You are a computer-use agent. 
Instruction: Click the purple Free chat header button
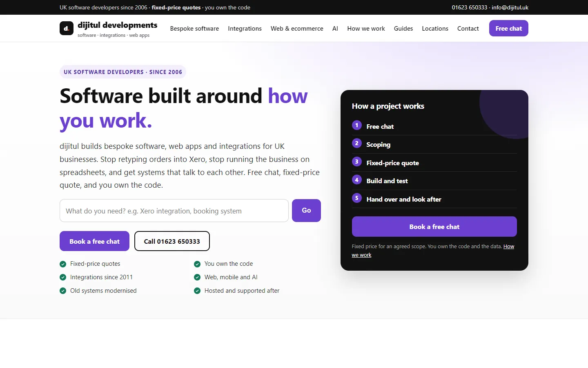(509, 28)
